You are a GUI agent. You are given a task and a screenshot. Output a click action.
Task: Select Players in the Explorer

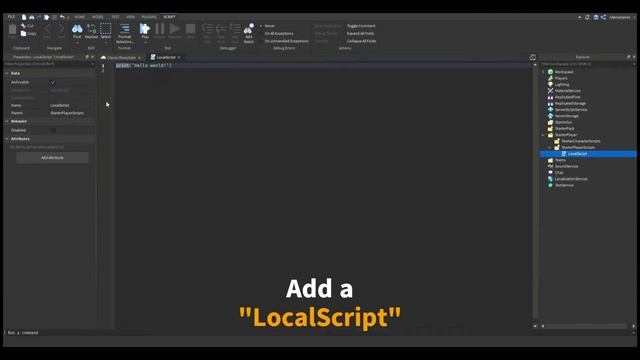pyautogui.click(x=560, y=78)
